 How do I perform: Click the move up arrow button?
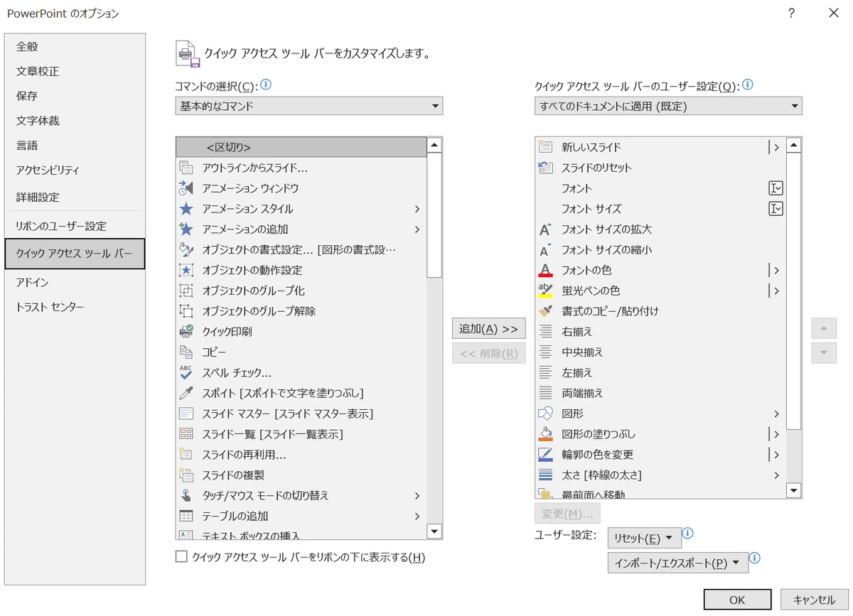(x=824, y=328)
